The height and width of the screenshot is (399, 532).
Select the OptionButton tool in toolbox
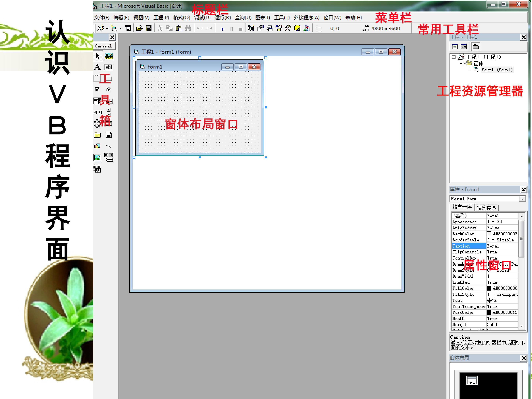109,90
